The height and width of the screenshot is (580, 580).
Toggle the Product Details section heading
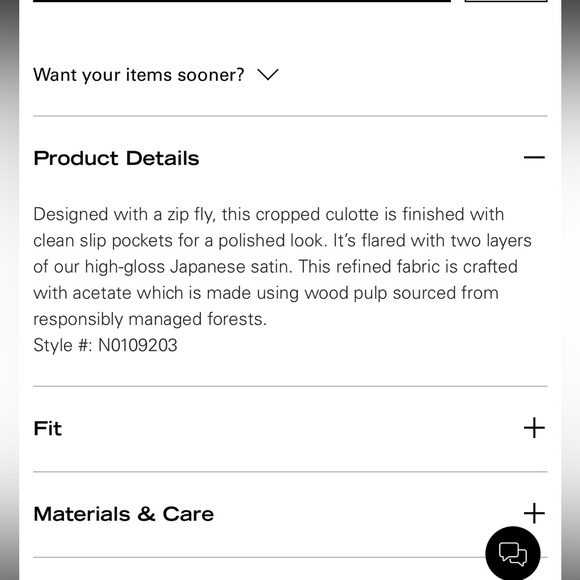(x=116, y=158)
